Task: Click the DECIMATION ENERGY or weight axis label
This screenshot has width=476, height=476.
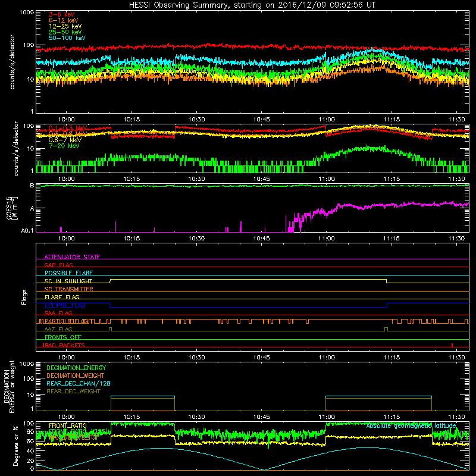Action: [9, 387]
